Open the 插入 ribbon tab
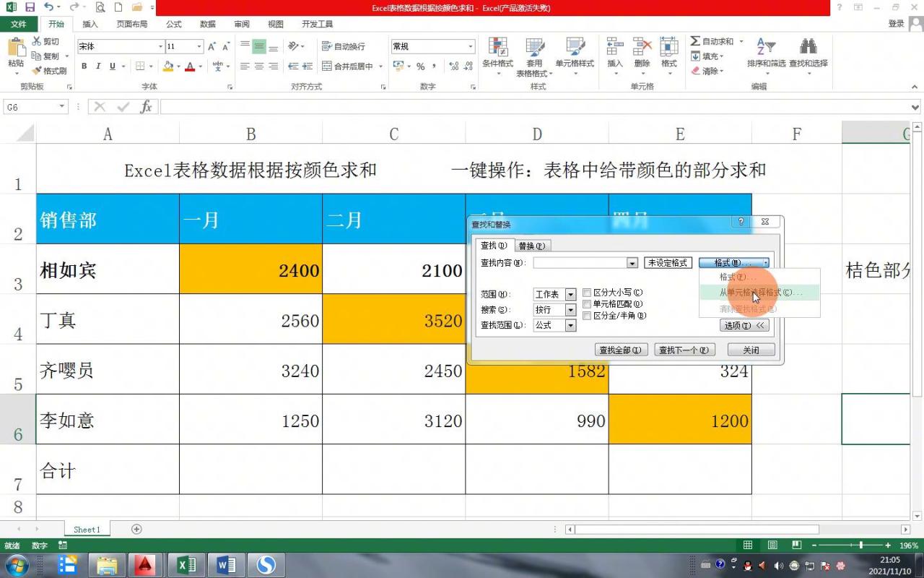Viewport: 924px width, 578px height. point(90,24)
